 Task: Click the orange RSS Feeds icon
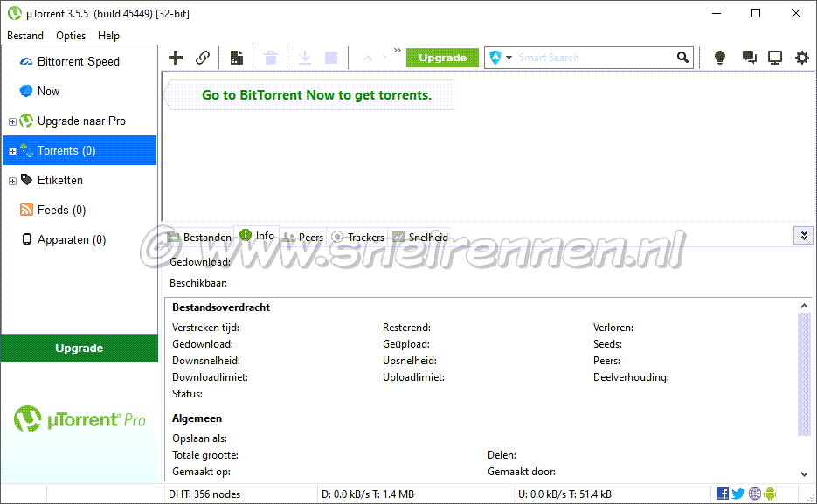(26, 210)
